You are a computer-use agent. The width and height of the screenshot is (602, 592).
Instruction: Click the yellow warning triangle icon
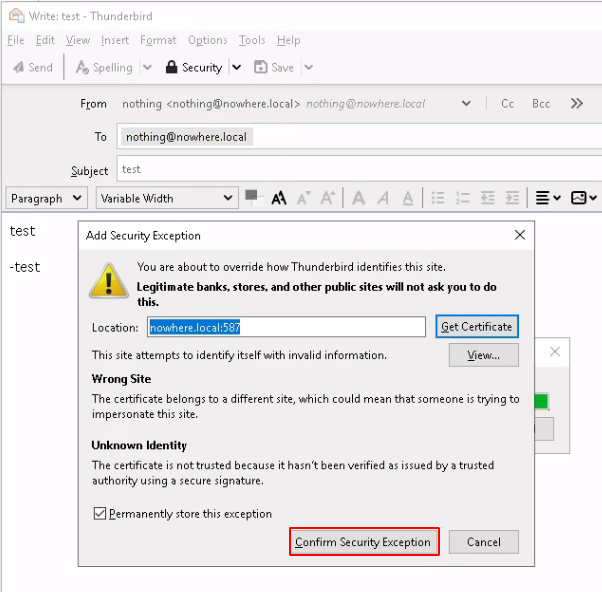pyautogui.click(x=109, y=281)
